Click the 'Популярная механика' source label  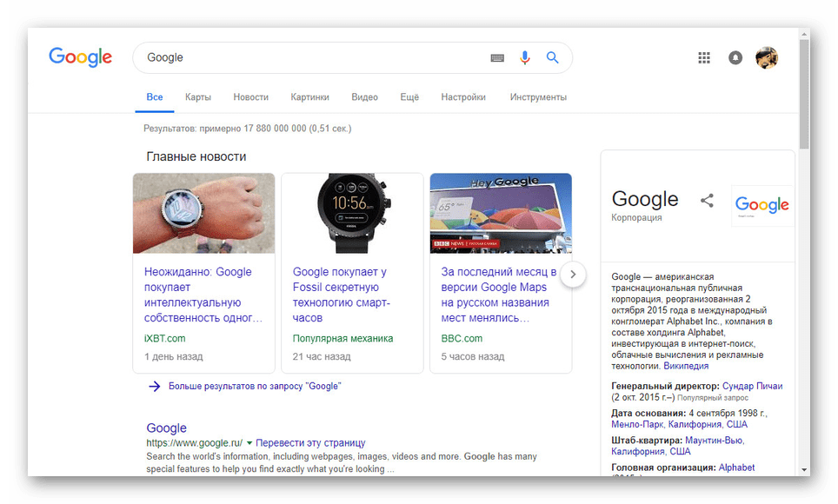(343, 338)
